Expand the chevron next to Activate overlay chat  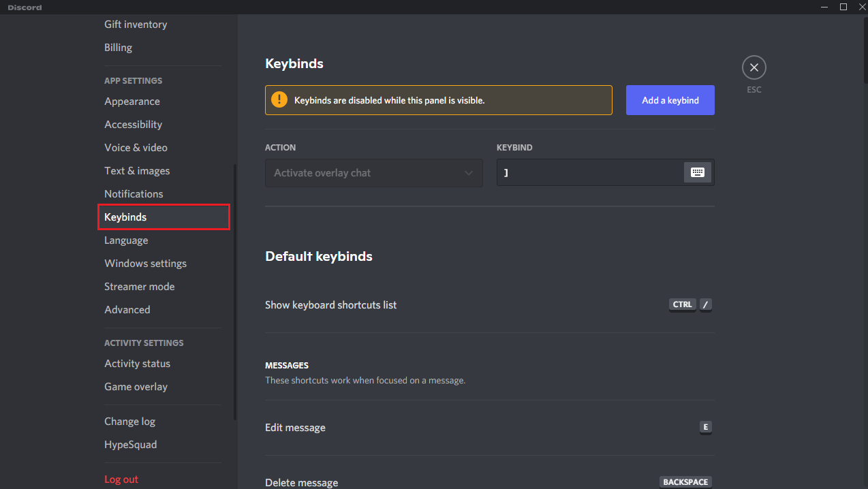(x=468, y=172)
